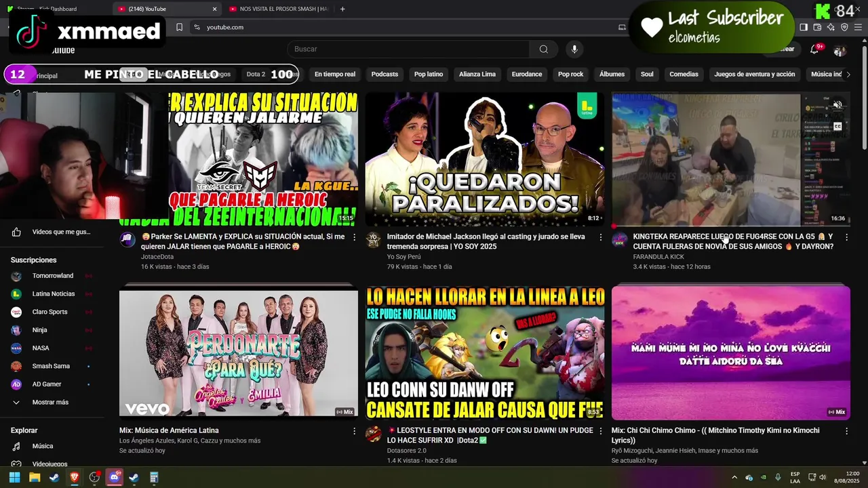
Task: Open the Claro Sports subscription
Action: pos(50,312)
